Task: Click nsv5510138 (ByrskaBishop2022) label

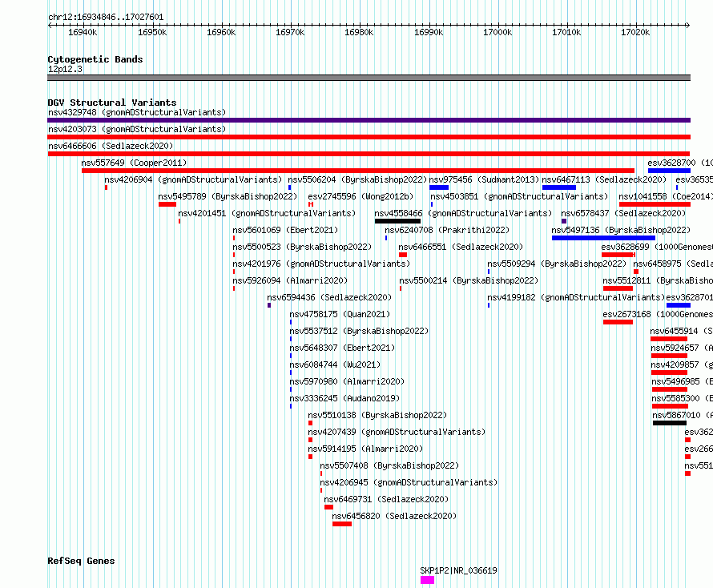Action: [377, 415]
